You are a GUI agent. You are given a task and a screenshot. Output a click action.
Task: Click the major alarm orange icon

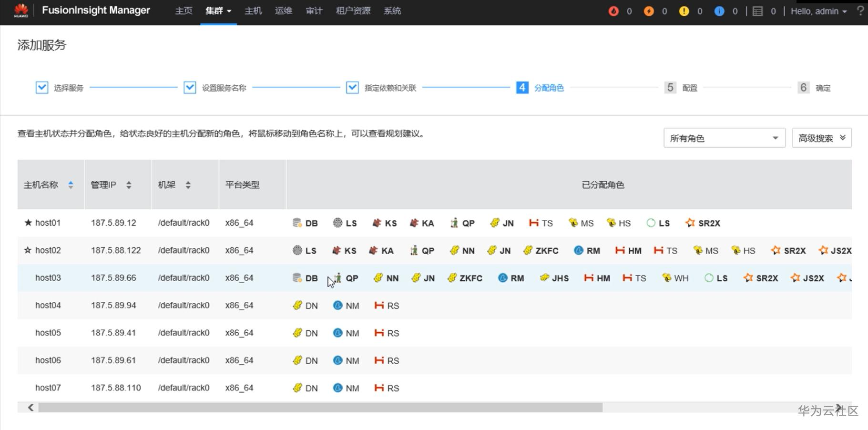click(x=649, y=11)
